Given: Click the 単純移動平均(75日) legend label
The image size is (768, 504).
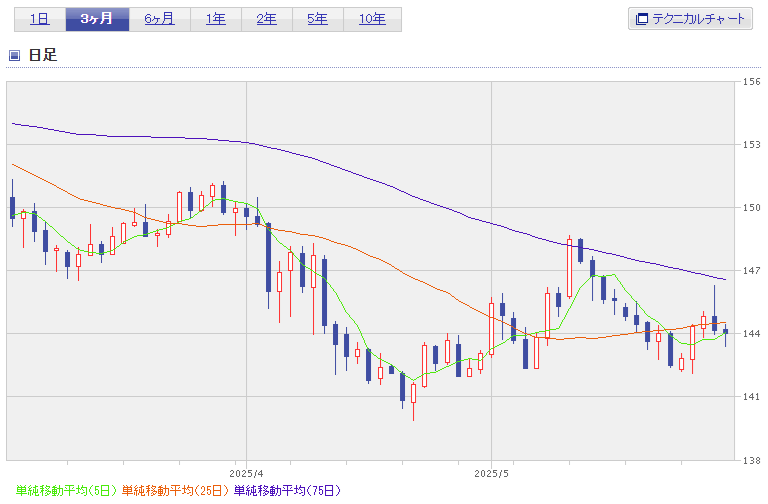Looking at the screenshot, I should pyautogui.click(x=287, y=490).
